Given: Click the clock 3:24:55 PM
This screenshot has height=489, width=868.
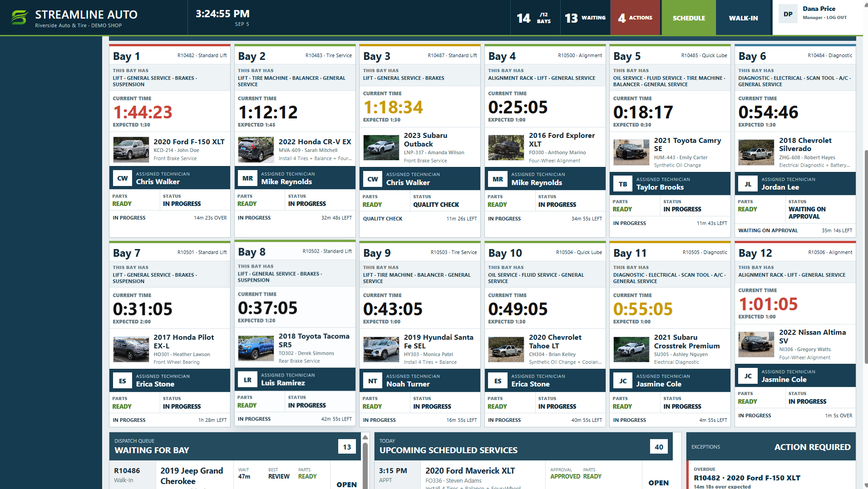Looking at the screenshot, I should (222, 14).
